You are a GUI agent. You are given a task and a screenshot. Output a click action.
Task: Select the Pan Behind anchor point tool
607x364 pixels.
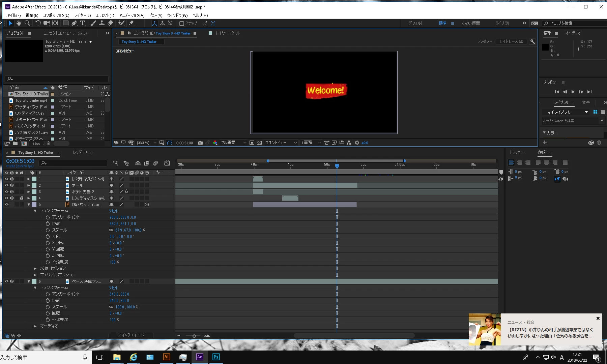point(55,23)
